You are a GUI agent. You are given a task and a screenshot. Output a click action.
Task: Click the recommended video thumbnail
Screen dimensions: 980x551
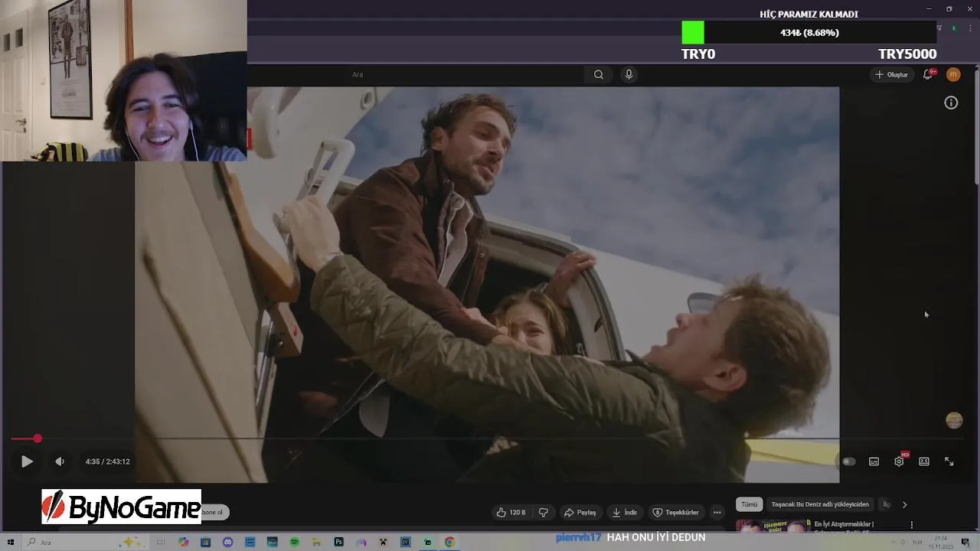773,526
